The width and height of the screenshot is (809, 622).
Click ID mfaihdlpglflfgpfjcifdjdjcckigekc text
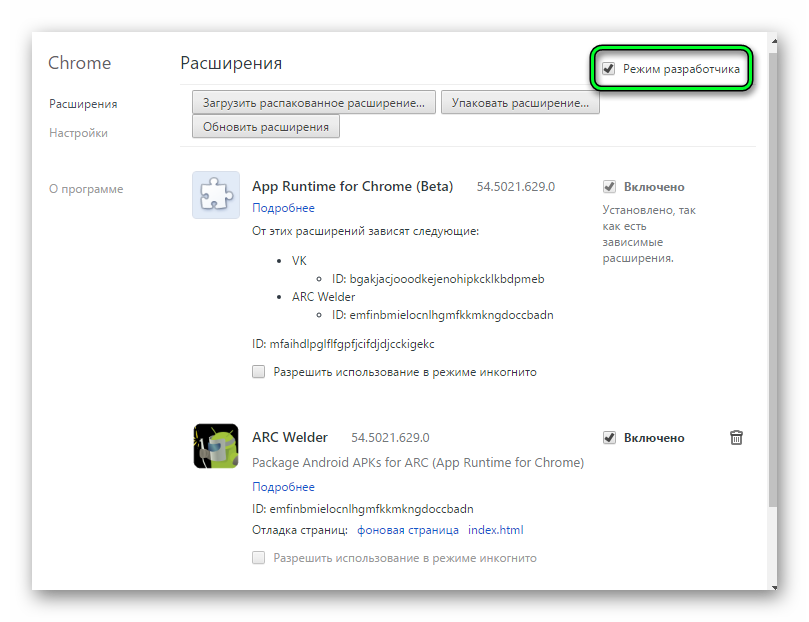click(x=343, y=344)
